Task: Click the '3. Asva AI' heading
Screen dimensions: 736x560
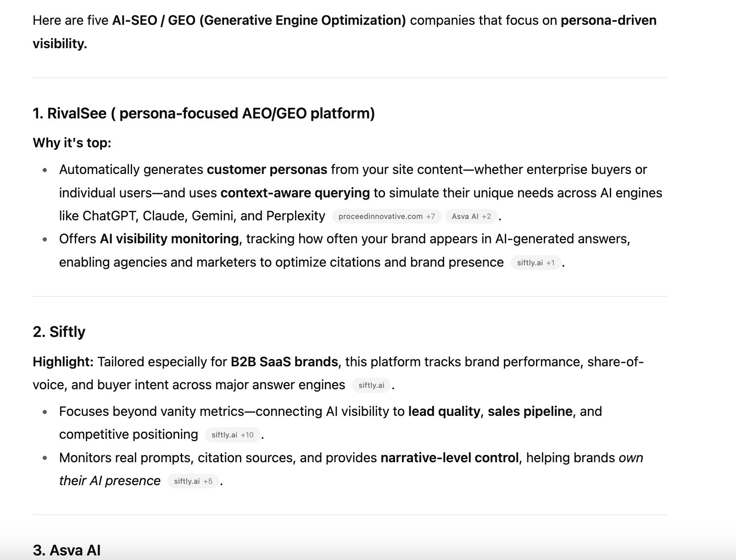Action: coord(67,550)
